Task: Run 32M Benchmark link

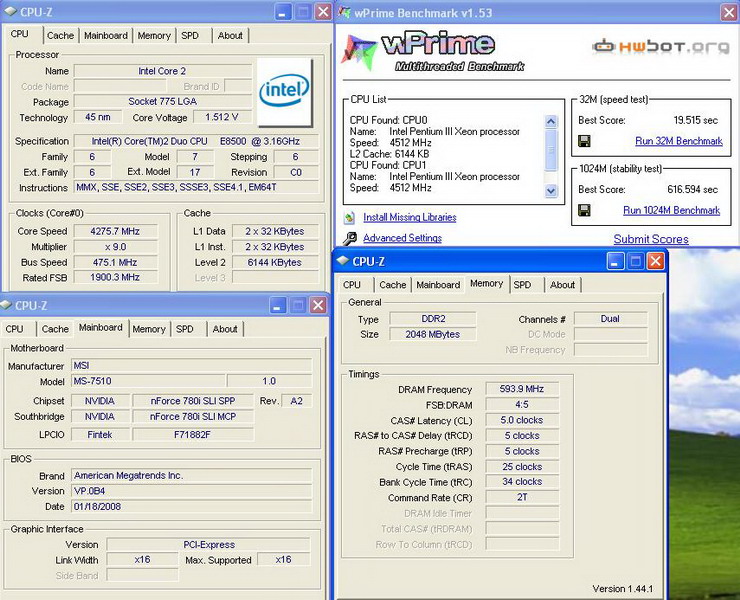Action: [679, 141]
